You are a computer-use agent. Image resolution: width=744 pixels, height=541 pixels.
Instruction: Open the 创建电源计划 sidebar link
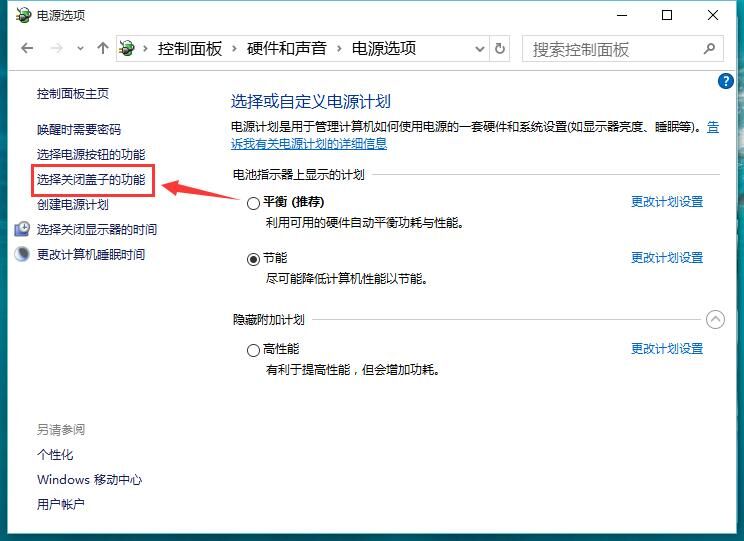(73, 204)
